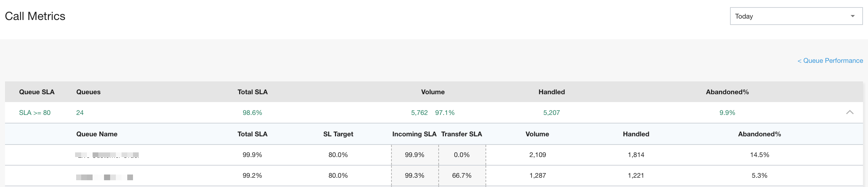The height and width of the screenshot is (187, 868).
Task: Go back via Queue Performance link
Action: tap(830, 61)
